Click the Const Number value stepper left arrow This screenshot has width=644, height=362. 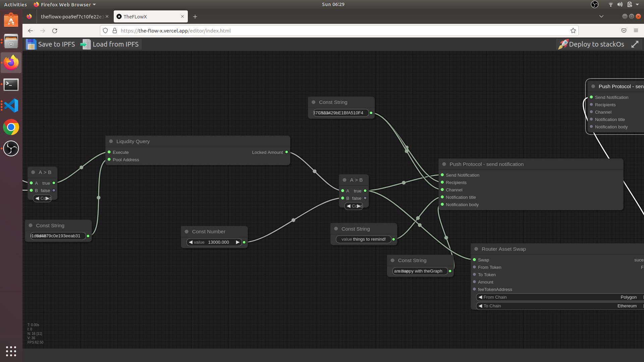pyautogui.click(x=191, y=242)
